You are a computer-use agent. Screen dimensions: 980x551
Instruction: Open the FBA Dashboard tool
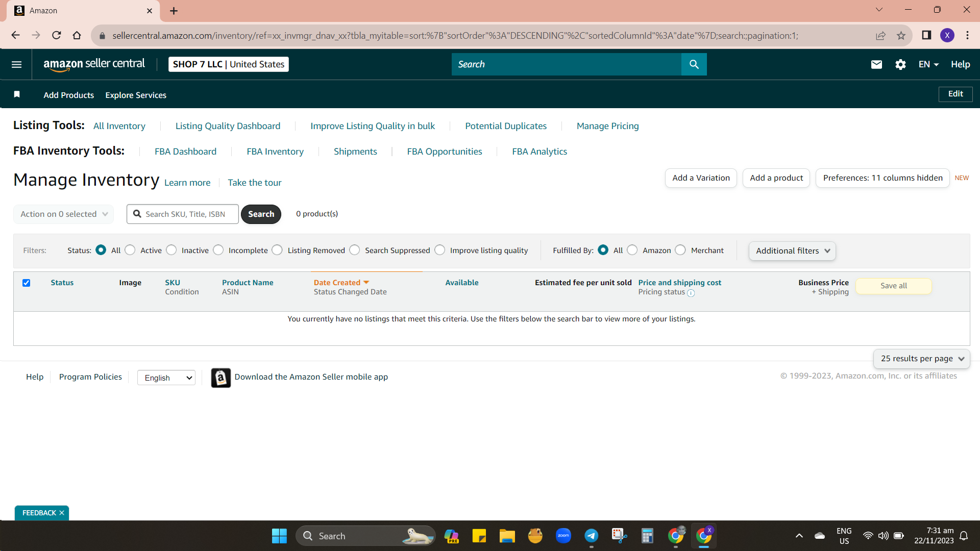click(x=186, y=152)
